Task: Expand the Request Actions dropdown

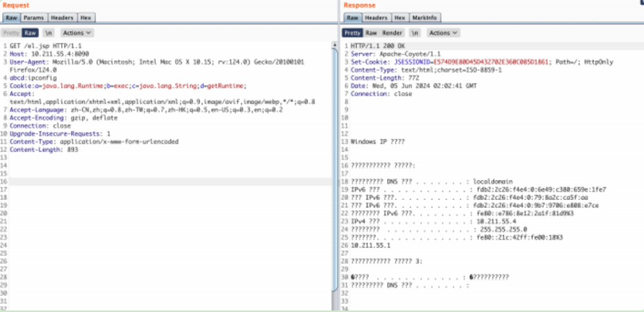Action: click(78, 33)
